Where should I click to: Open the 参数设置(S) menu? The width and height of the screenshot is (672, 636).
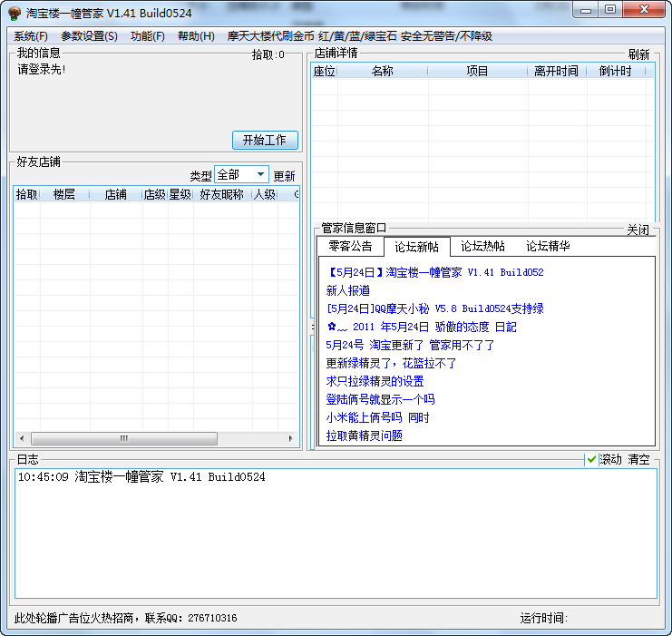click(89, 36)
